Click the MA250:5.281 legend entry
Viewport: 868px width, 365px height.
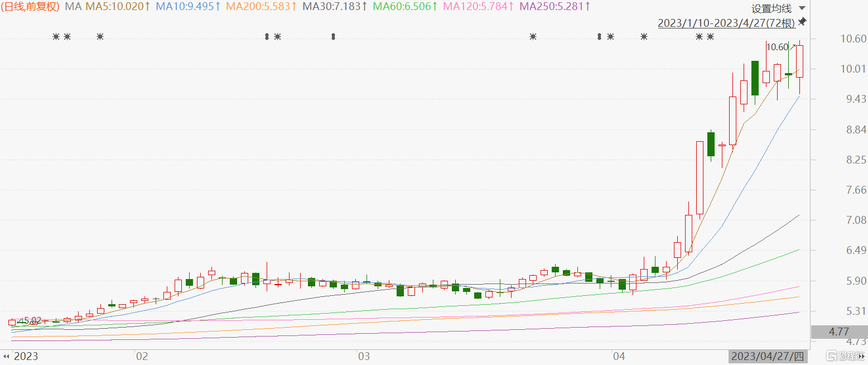click(x=554, y=7)
